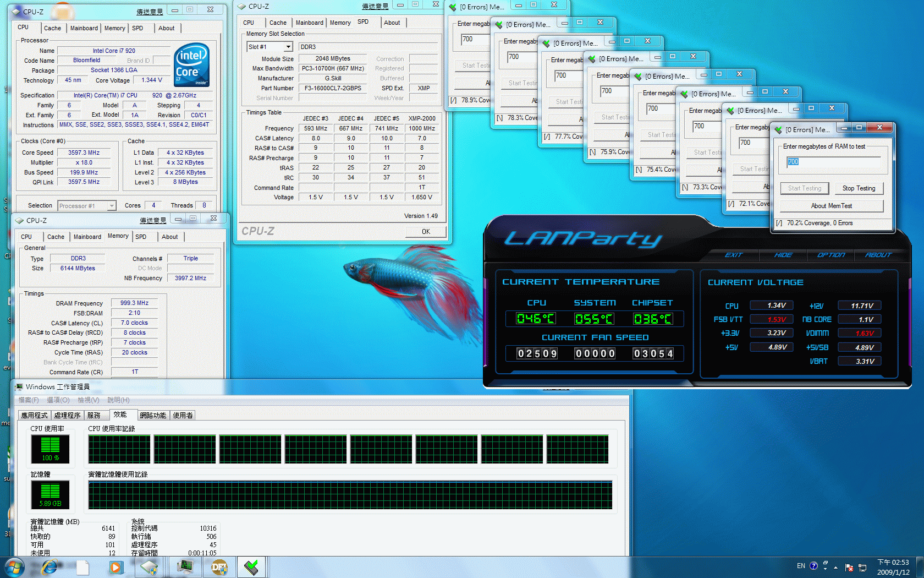Launch Internet Explorer from the taskbar
924x578 pixels.
tap(50, 567)
